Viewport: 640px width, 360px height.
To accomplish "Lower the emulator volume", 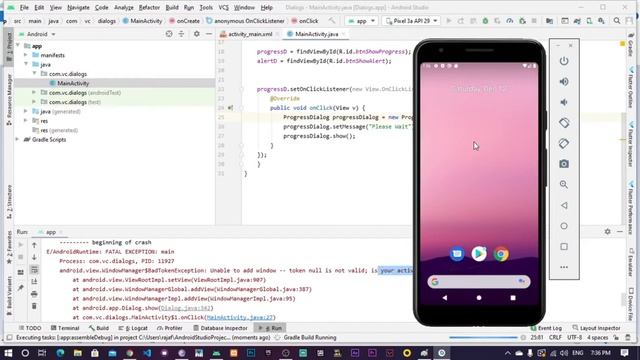I will tap(564, 102).
